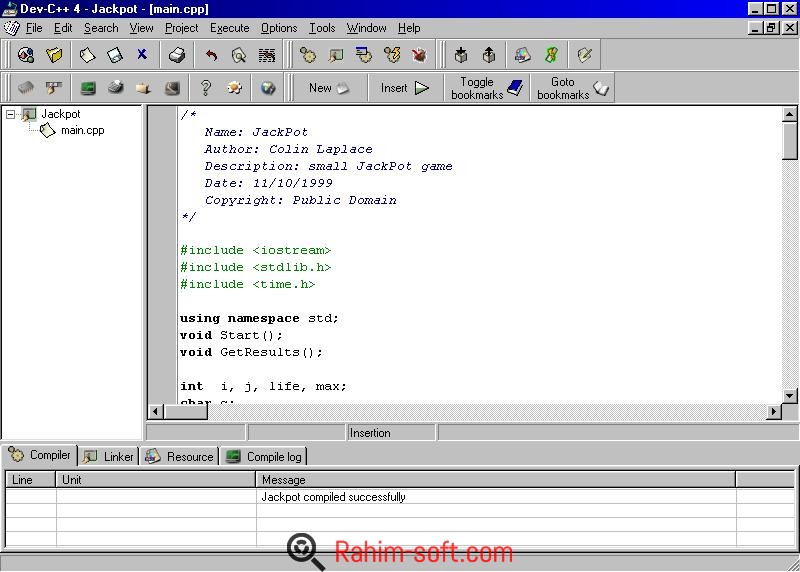
Task: Open the View menu
Action: (141, 28)
